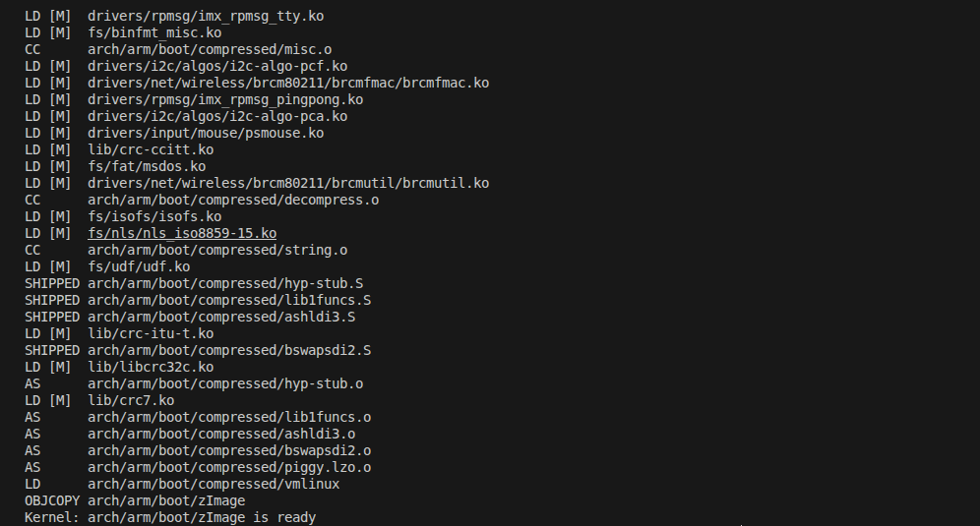
Task: Click the "zImage is ready" kernel message
Action: [x=201, y=517]
